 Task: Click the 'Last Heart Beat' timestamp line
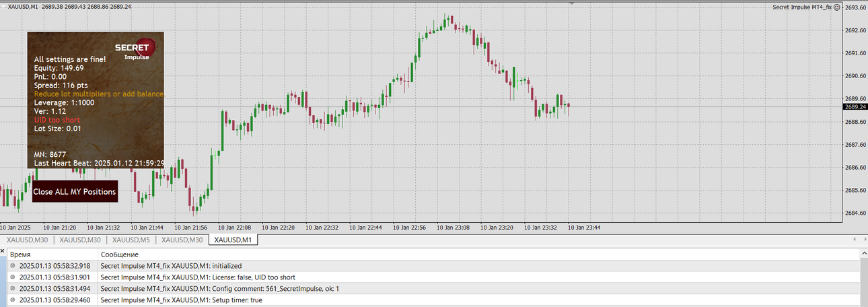click(x=99, y=163)
